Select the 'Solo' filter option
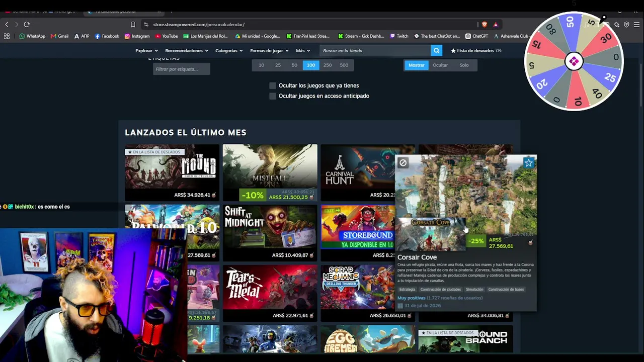Screen dimensions: 644x362 pos(464,65)
